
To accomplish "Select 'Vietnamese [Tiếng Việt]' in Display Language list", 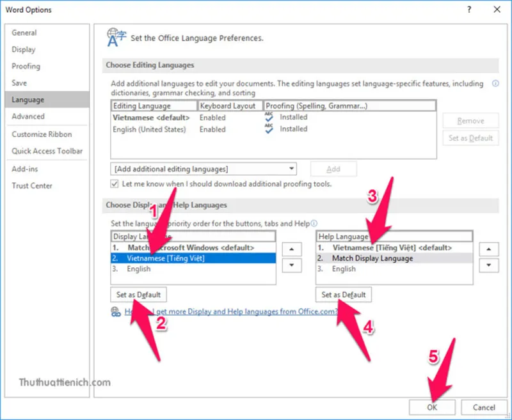I will pos(193,258).
